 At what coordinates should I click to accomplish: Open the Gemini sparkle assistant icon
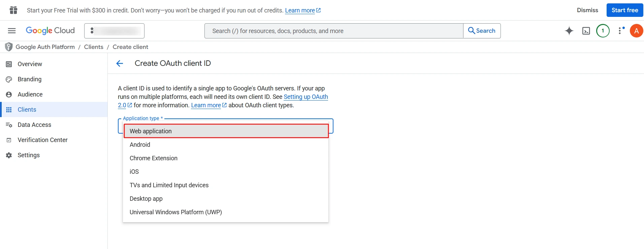569,31
